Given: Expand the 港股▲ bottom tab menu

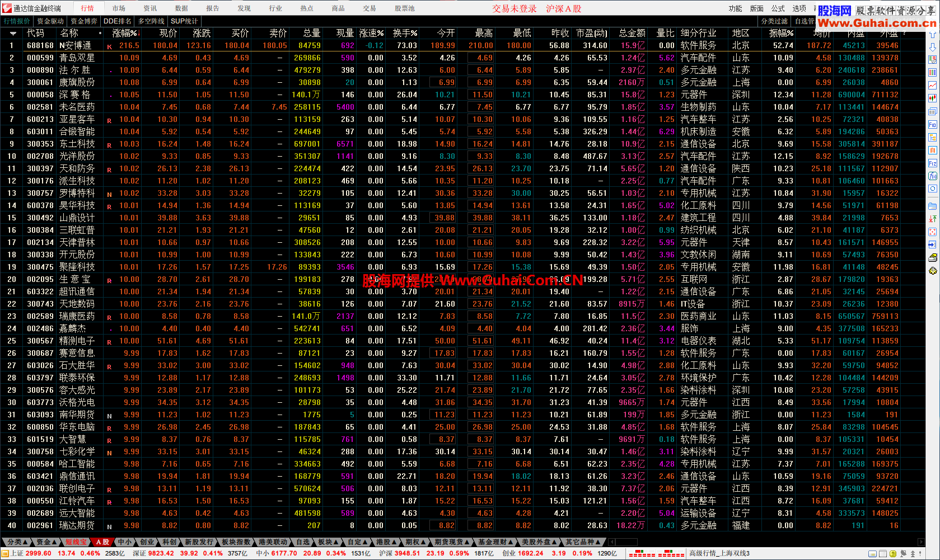Looking at the screenshot, I should coord(386,542).
